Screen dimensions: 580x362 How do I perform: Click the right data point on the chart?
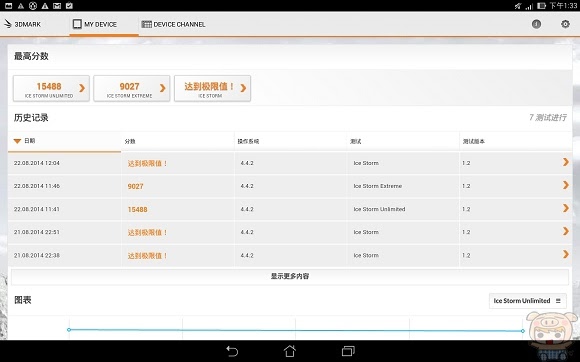pos(523,331)
